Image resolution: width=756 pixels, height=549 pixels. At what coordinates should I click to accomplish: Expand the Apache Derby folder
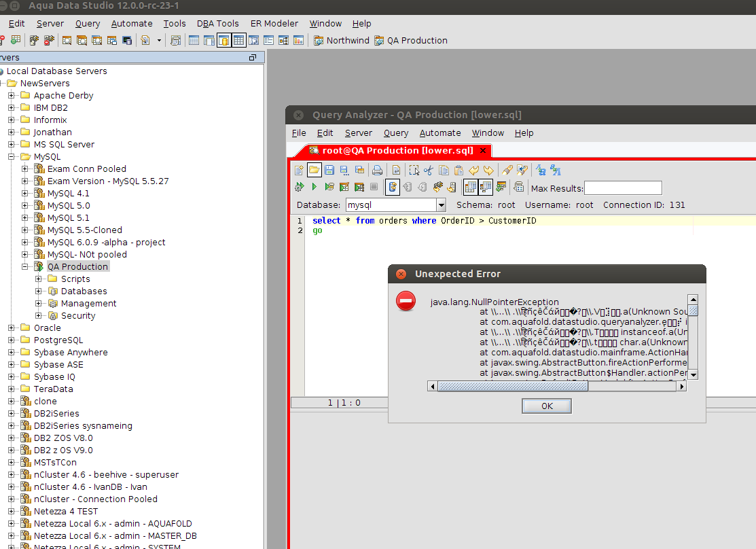pos(12,96)
